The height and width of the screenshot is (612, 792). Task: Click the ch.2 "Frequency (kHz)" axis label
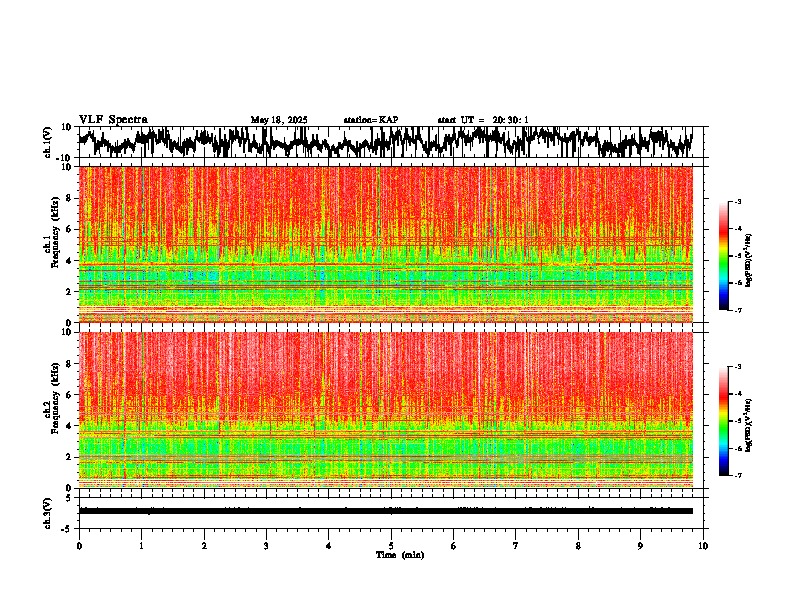[x=56, y=398]
